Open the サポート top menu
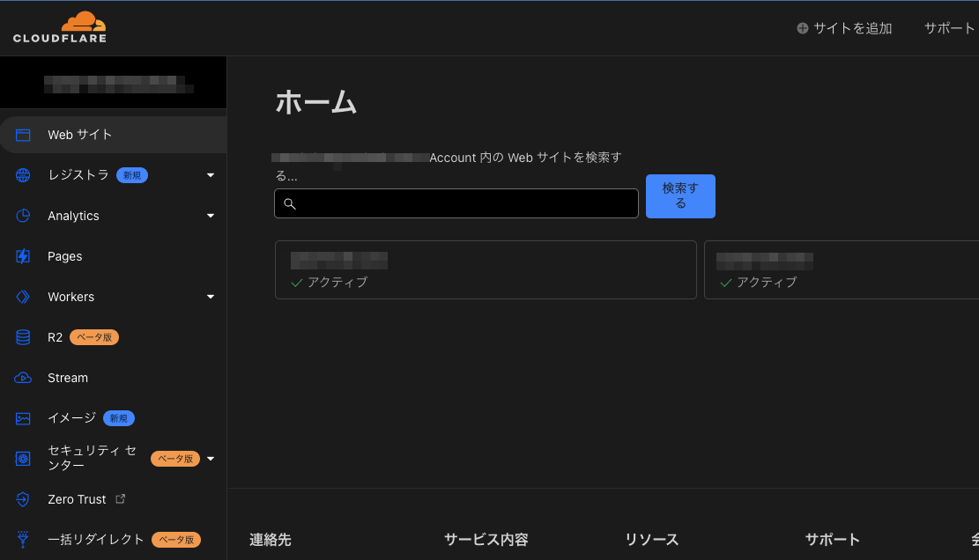 pyautogui.click(x=949, y=28)
